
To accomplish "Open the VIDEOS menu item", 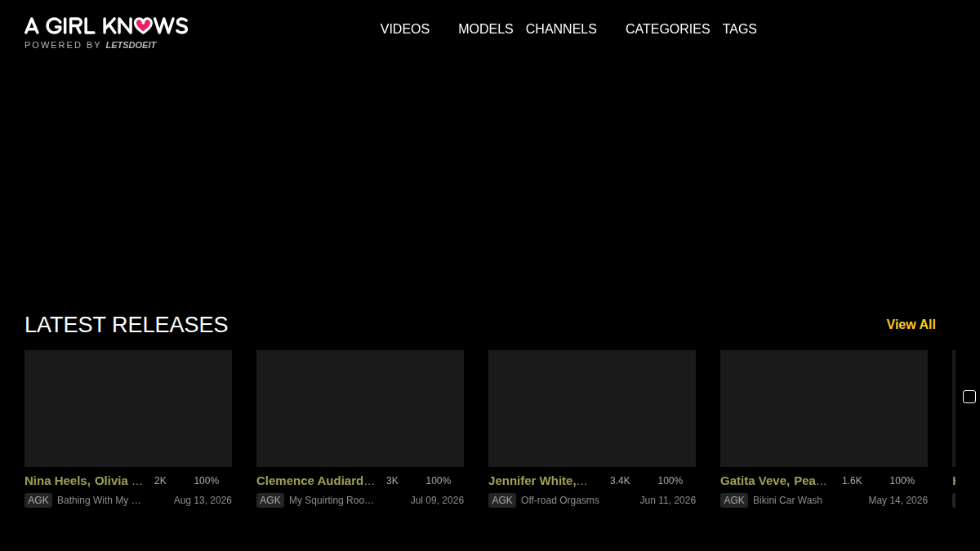I will [x=405, y=29].
